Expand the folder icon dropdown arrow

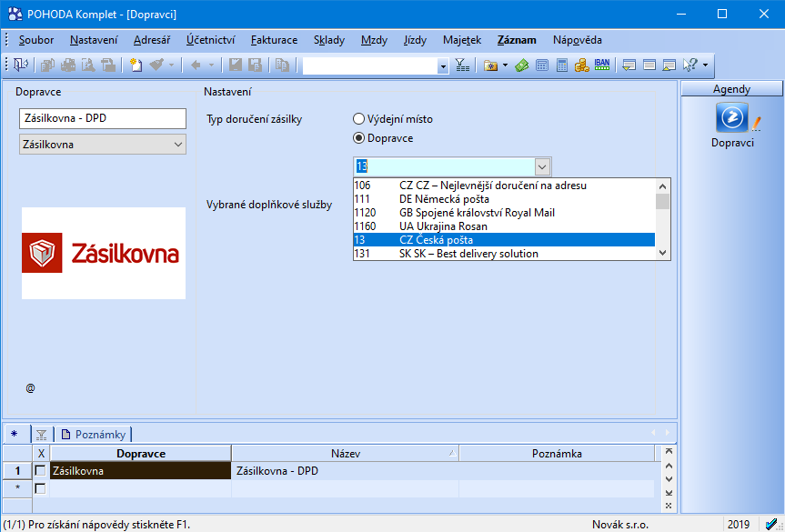point(505,65)
